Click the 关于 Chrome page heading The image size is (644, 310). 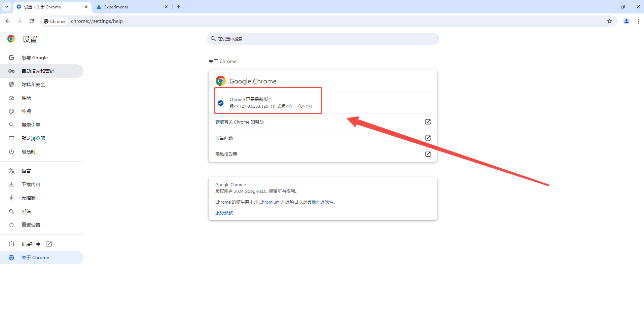point(222,61)
